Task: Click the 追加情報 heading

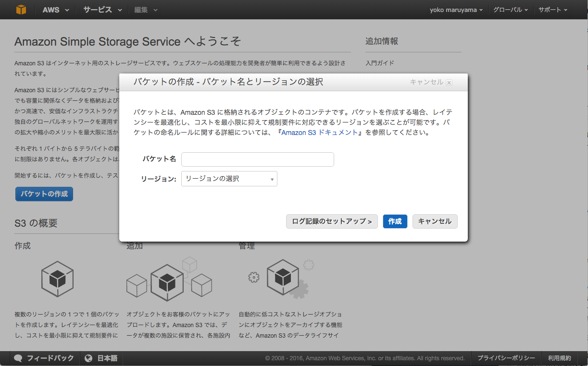Action: point(382,41)
